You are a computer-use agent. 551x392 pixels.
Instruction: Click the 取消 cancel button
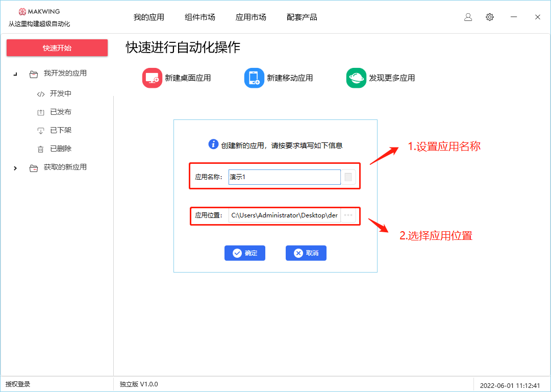(x=306, y=253)
